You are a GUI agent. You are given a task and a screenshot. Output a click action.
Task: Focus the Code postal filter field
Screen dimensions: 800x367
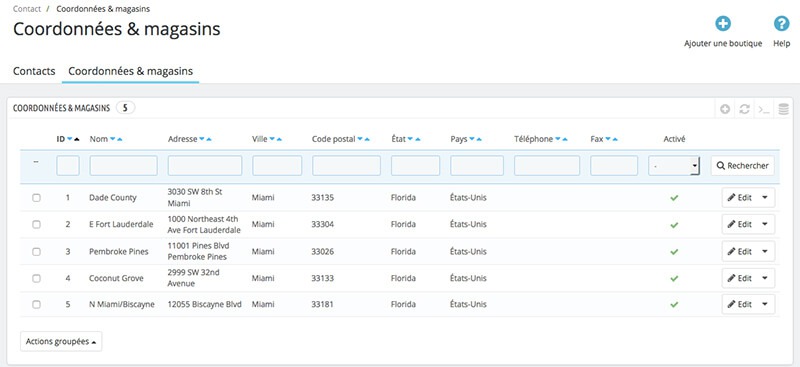coord(346,166)
